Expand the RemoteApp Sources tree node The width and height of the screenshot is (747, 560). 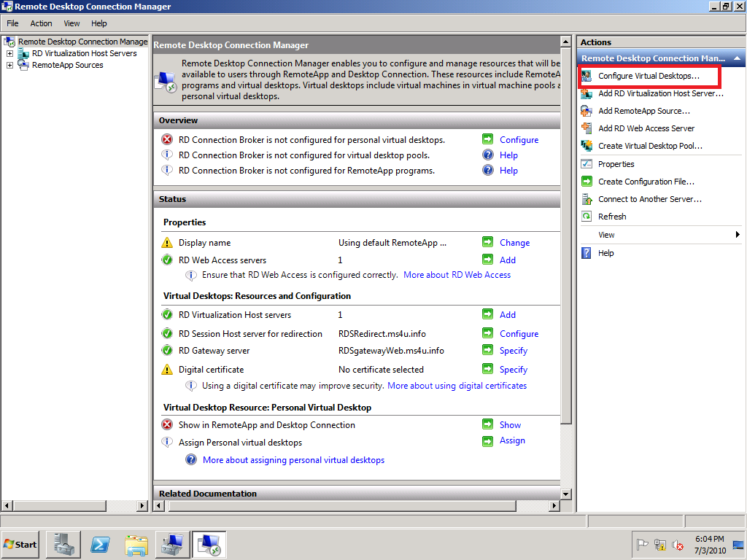tap(9, 65)
